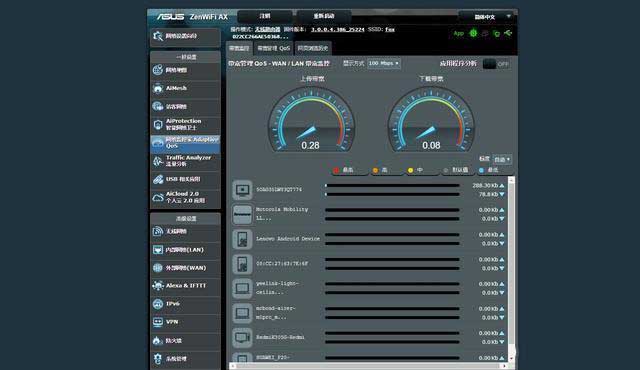Open the 100 Mbps display scale dropdown
Screen dimensions: 640x370
[384, 63]
